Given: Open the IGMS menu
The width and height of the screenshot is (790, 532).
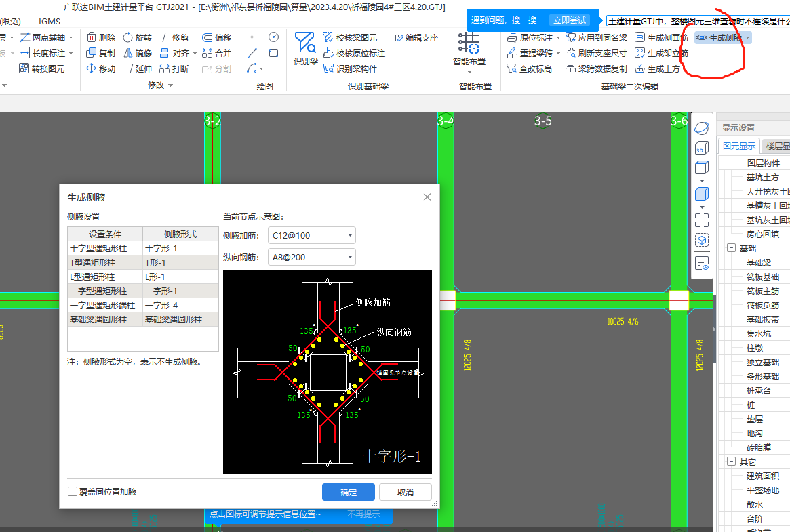Looking at the screenshot, I should pos(50,22).
